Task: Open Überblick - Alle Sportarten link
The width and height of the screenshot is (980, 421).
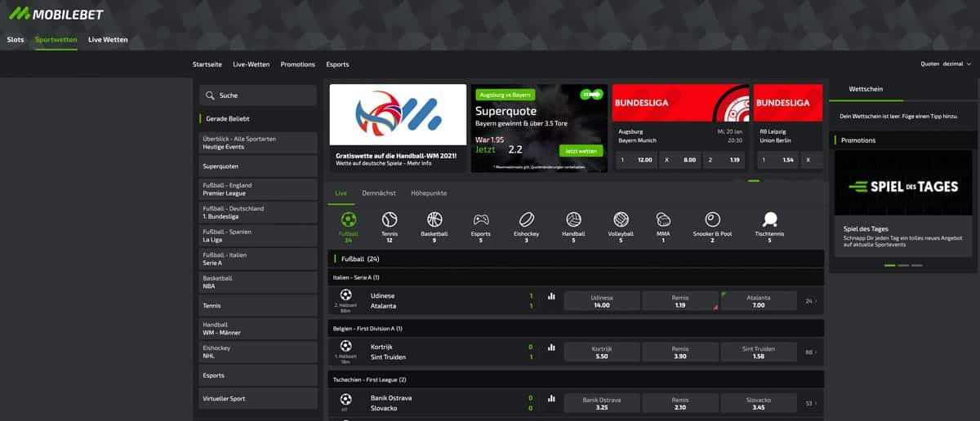Action: pyautogui.click(x=258, y=143)
